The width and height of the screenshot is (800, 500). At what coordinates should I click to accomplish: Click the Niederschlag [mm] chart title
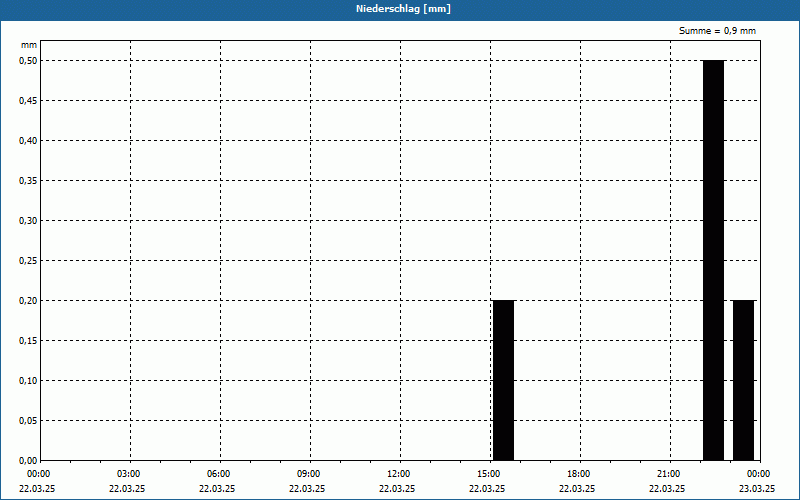coord(403,9)
